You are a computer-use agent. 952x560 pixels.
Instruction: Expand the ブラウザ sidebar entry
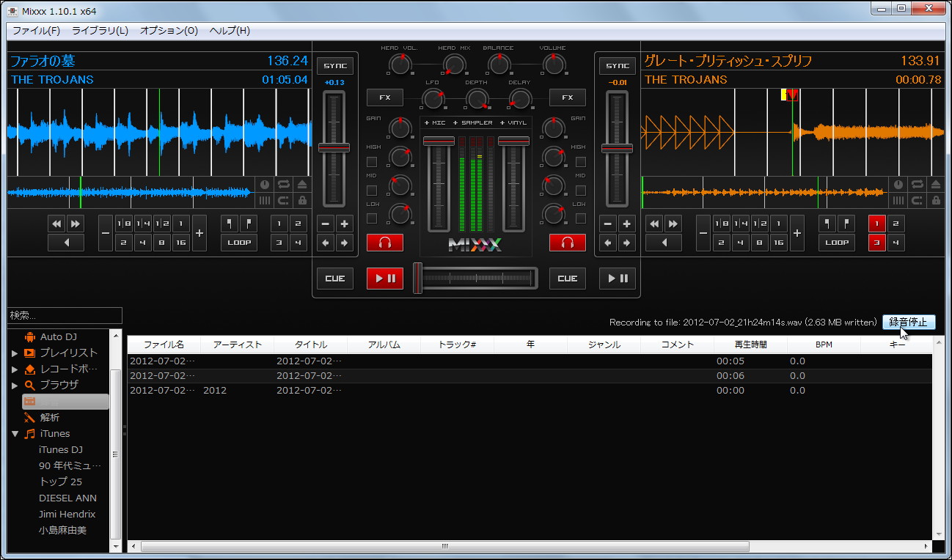pyautogui.click(x=16, y=384)
